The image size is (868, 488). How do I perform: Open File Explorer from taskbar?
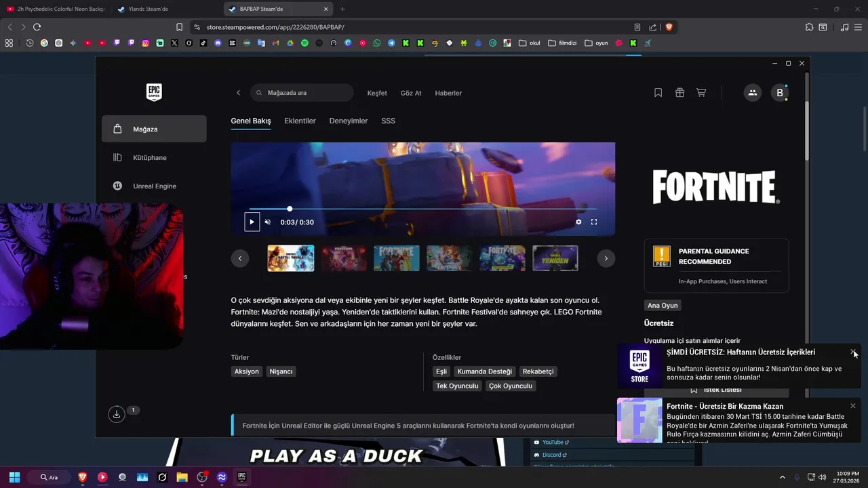pyautogui.click(x=182, y=477)
